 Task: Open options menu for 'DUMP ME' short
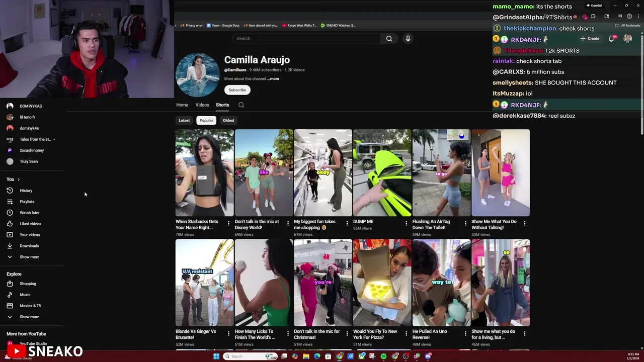(x=406, y=223)
